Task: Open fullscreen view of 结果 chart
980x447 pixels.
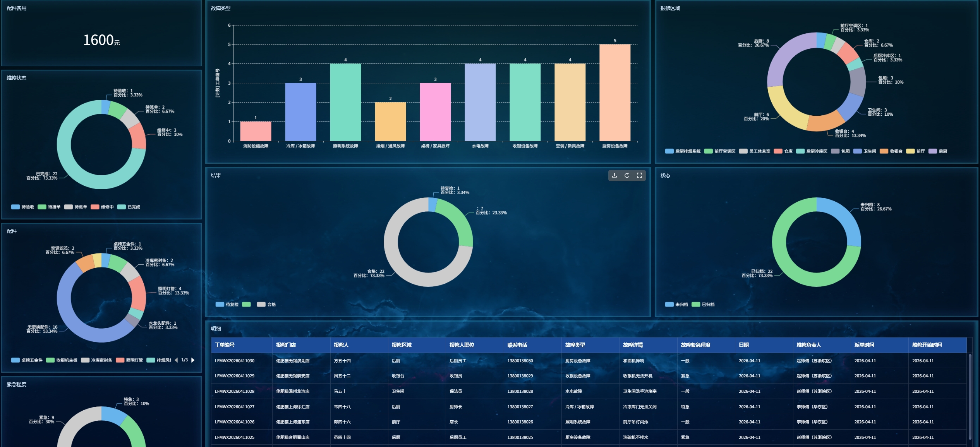Action: click(x=639, y=175)
